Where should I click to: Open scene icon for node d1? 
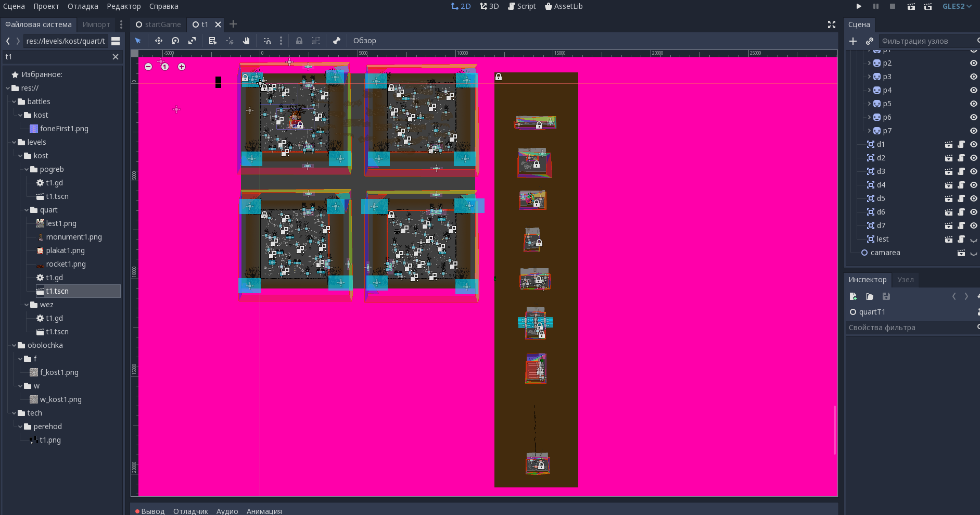[949, 144]
